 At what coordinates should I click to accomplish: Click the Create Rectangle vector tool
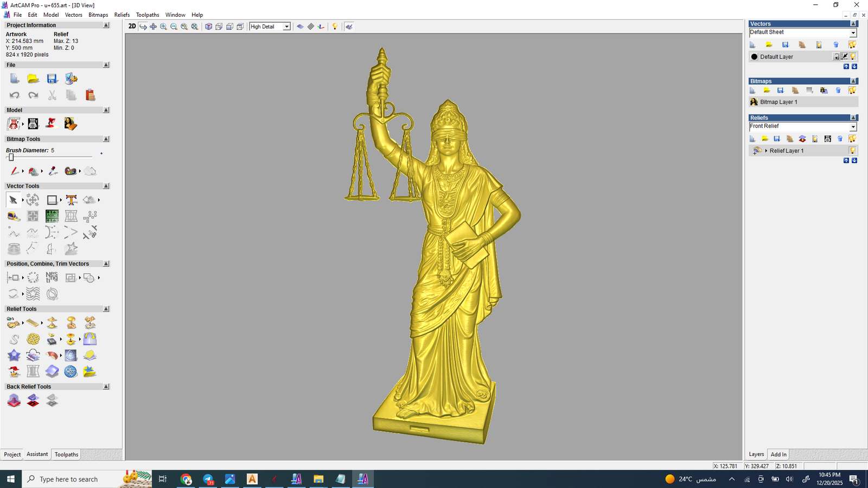(52, 200)
